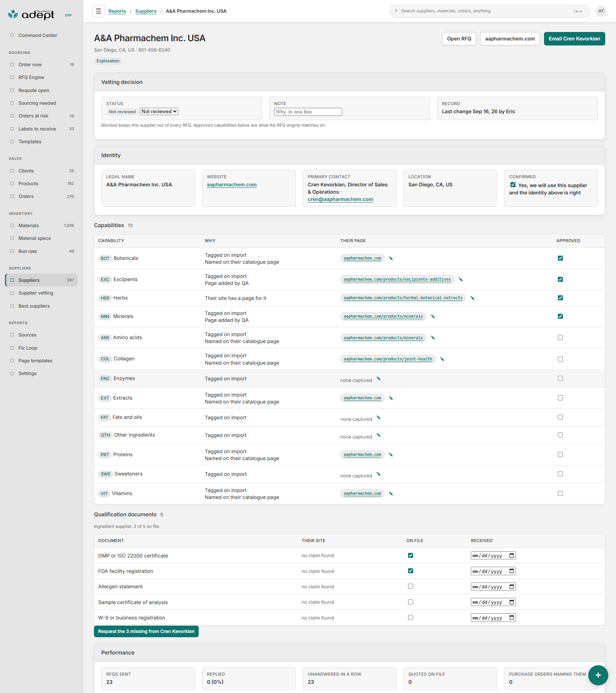Approve the Collagen capability
Image resolution: width=616 pixels, height=693 pixels.
[x=560, y=359]
